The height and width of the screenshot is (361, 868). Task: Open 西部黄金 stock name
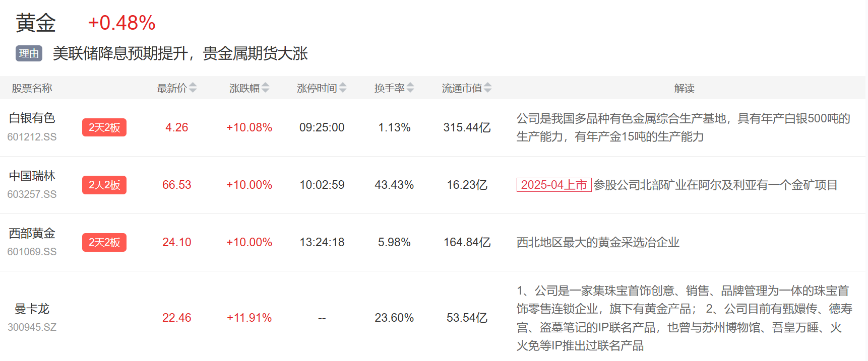click(32, 233)
